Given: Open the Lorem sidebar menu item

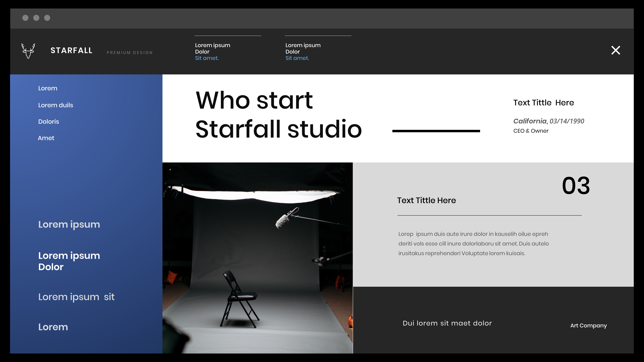Looking at the screenshot, I should pyautogui.click(x=48, y=88).
